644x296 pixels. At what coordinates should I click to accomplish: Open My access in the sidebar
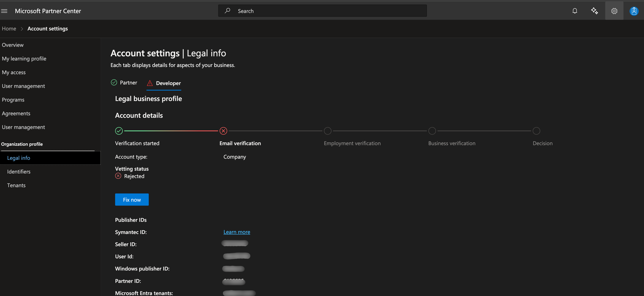pyautogui.click(x=14, y=72)
